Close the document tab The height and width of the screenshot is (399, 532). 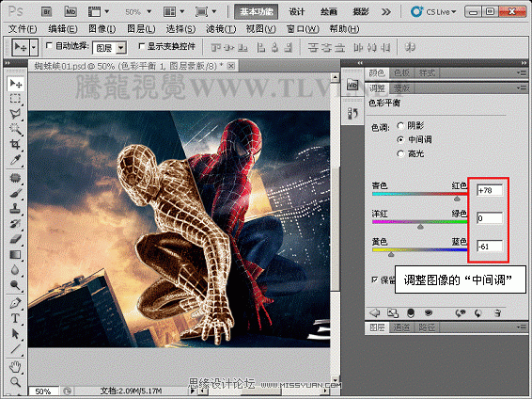click(x=230, y=66)
